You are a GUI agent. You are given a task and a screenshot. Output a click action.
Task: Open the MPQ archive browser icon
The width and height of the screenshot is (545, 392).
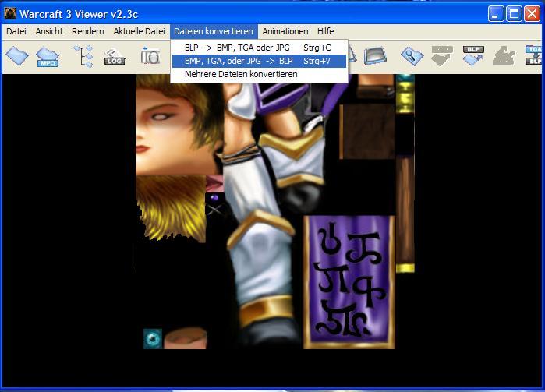point(48,57)
